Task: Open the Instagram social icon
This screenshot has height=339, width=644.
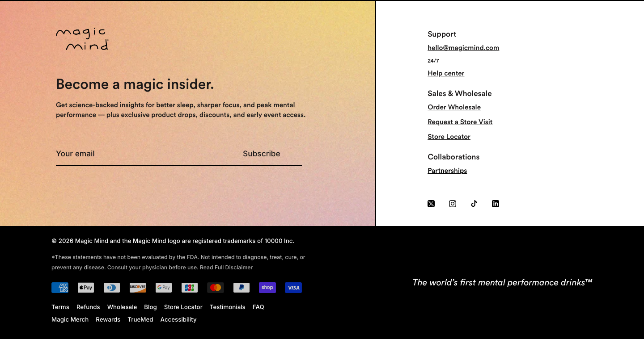Action: click(453, 204)
